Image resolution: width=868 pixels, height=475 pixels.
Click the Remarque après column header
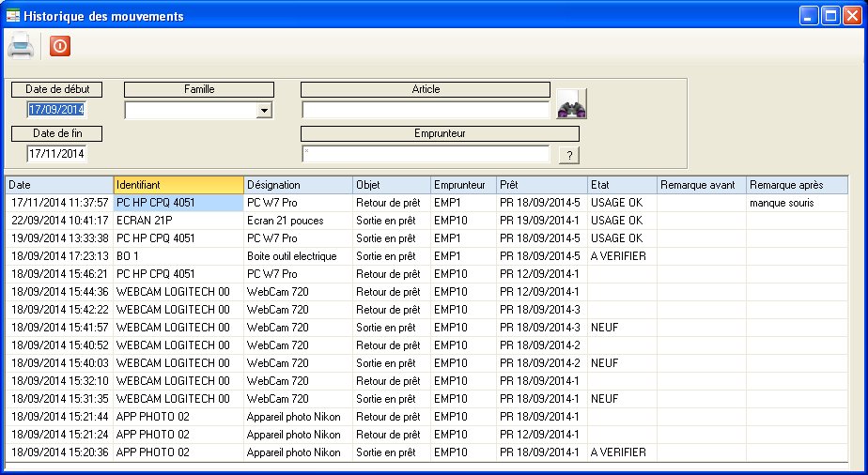[x=796, y=185]
